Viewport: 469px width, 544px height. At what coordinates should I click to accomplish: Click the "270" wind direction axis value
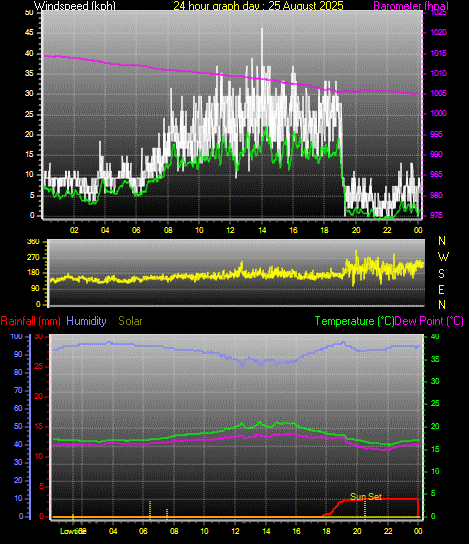pyautogui.click(x=34, y=258)
